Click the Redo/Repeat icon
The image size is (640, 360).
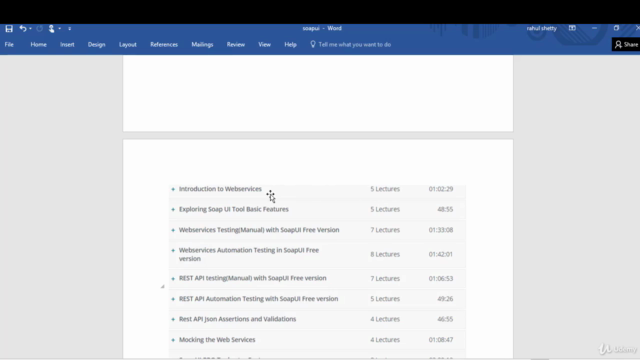(40, 29)
